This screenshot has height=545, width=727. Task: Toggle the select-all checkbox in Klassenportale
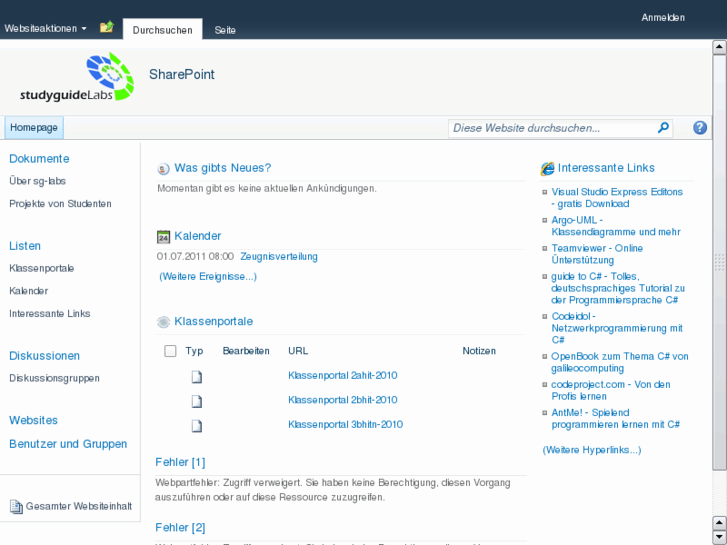tap(170, 351)
